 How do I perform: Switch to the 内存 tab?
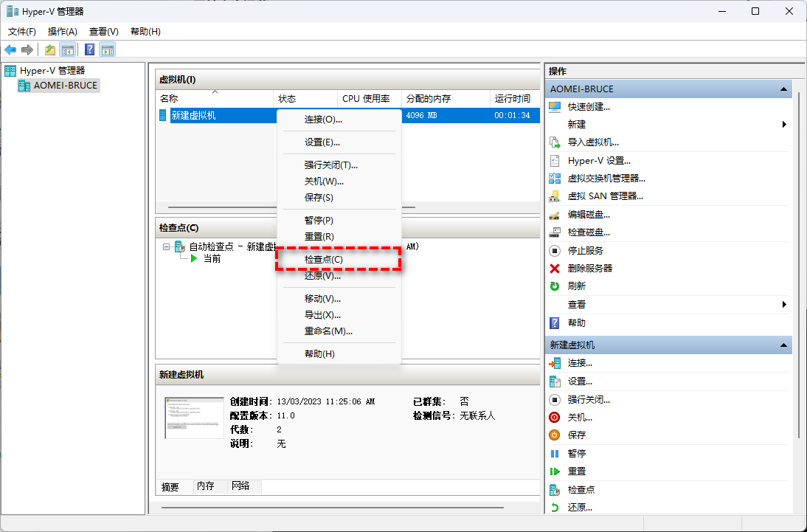coord(205,486)
